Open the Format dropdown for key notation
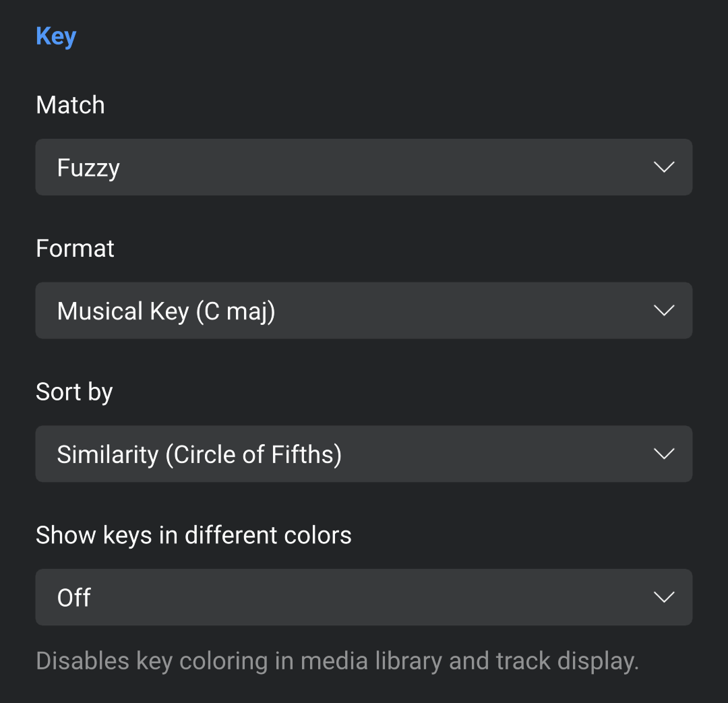 [x=363, y=311]
